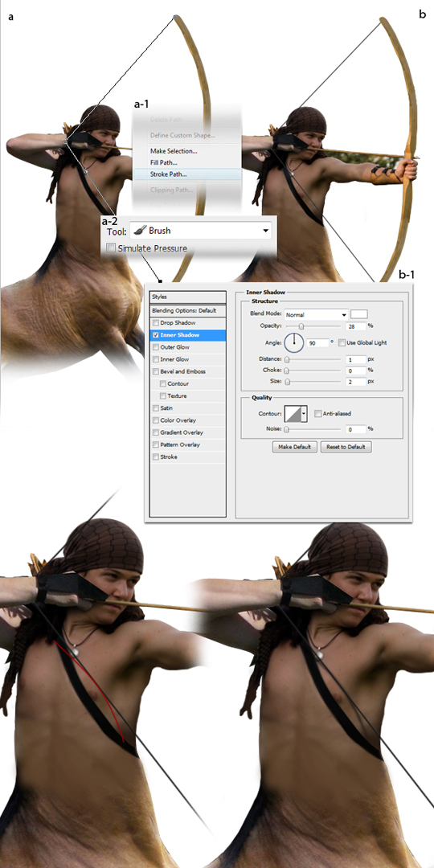Click the Brush icon in Tool dropdown

tap(140, 231)
